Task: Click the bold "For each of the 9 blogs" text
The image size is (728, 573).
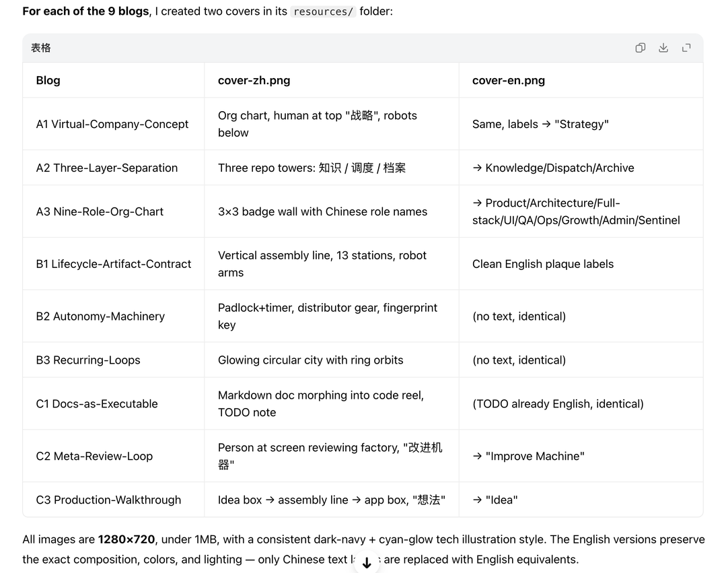Action: [x=86, y=11]
